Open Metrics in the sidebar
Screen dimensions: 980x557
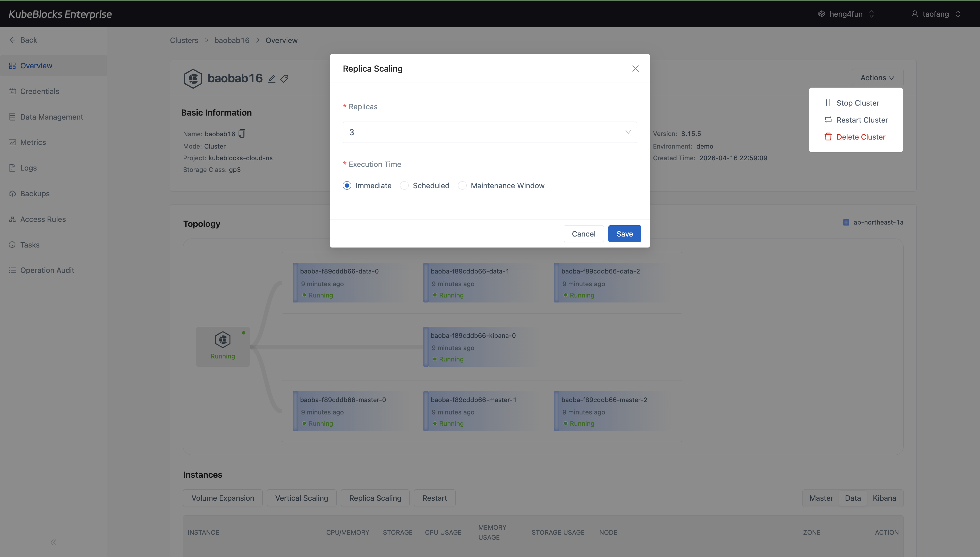54,142
